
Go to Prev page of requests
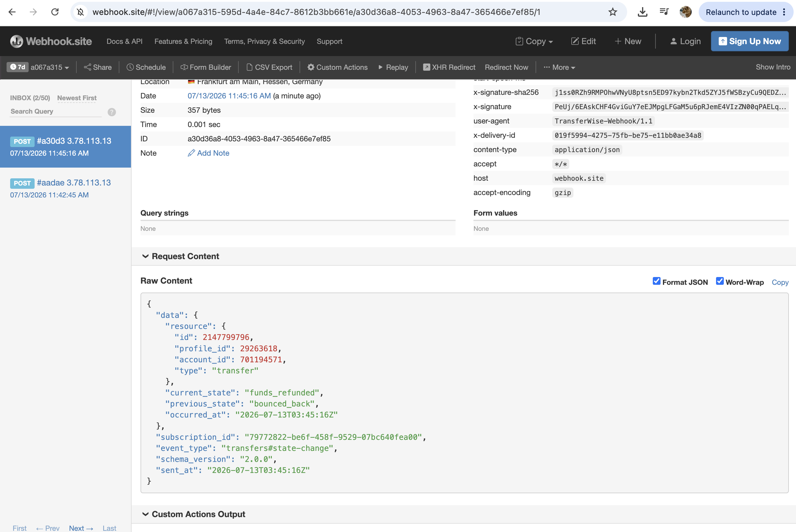coord(47,528)
